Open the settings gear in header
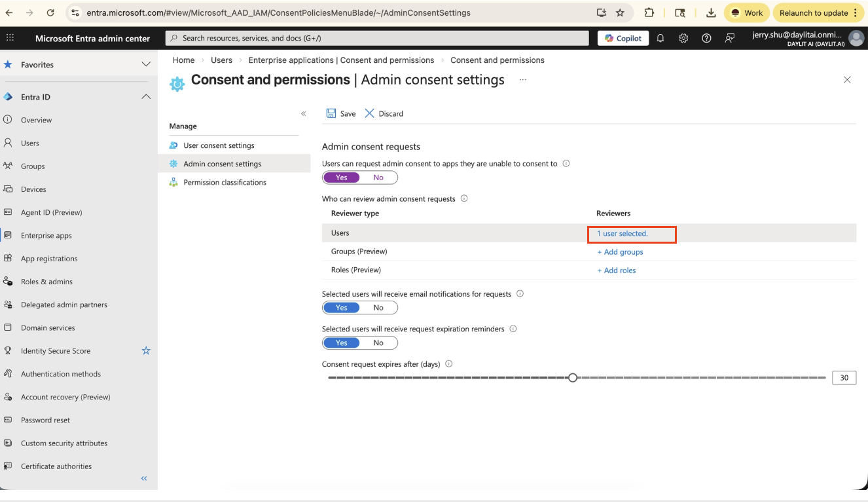Image resolution: width=868 pixels, height=503 pixels. tap(683, 38)
